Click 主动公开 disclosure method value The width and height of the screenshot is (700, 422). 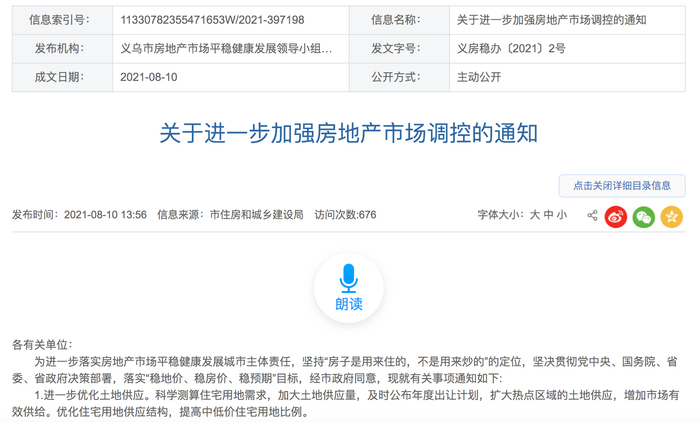pyautogui.click(x=479, y=77)
